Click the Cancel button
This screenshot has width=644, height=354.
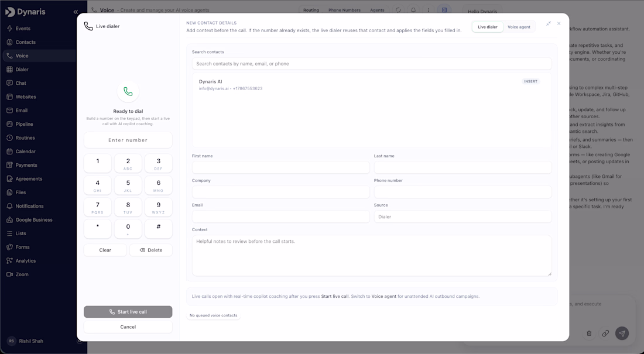pos(128,327)
